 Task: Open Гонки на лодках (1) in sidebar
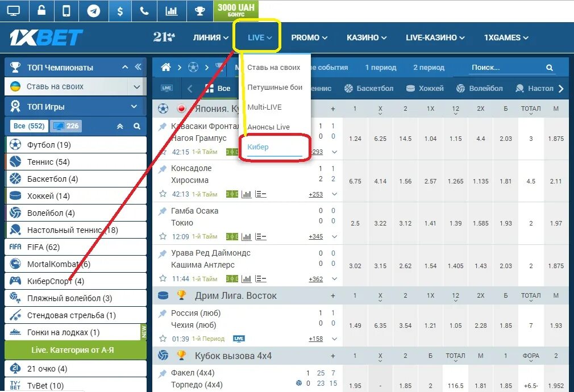(76, 332)
